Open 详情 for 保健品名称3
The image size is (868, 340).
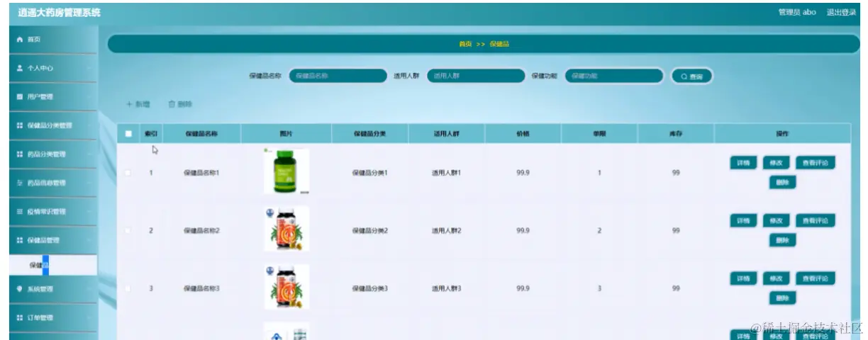743,279
